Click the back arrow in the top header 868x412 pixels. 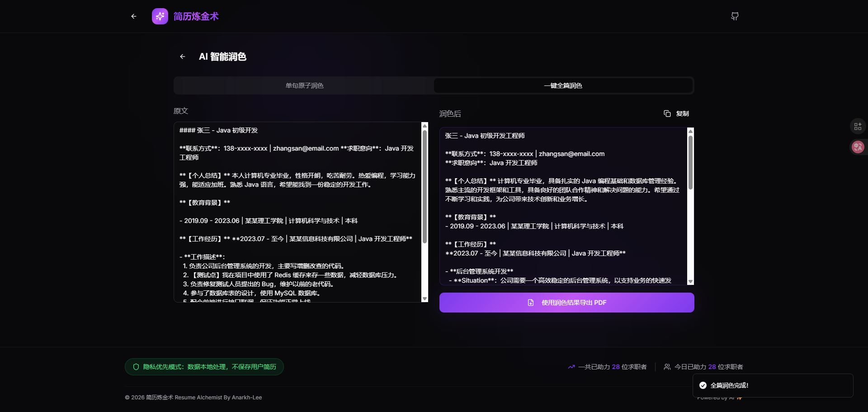[133, 16]
